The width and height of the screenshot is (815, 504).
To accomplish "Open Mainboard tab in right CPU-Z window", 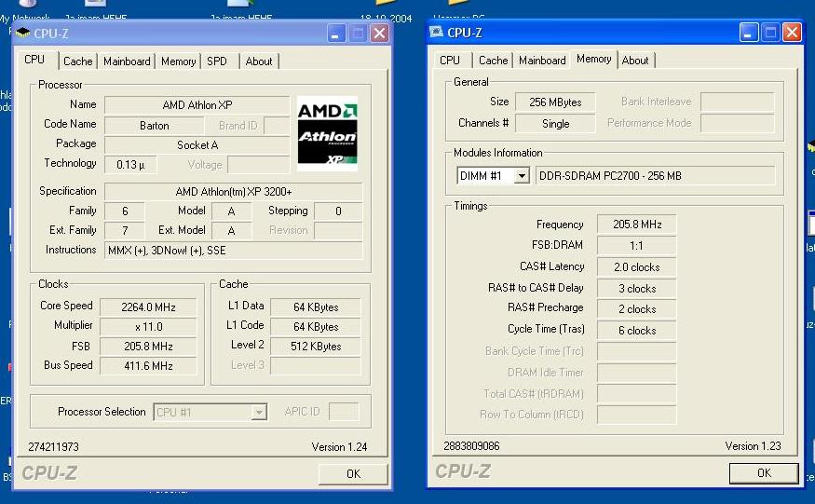I will point(542,61).
